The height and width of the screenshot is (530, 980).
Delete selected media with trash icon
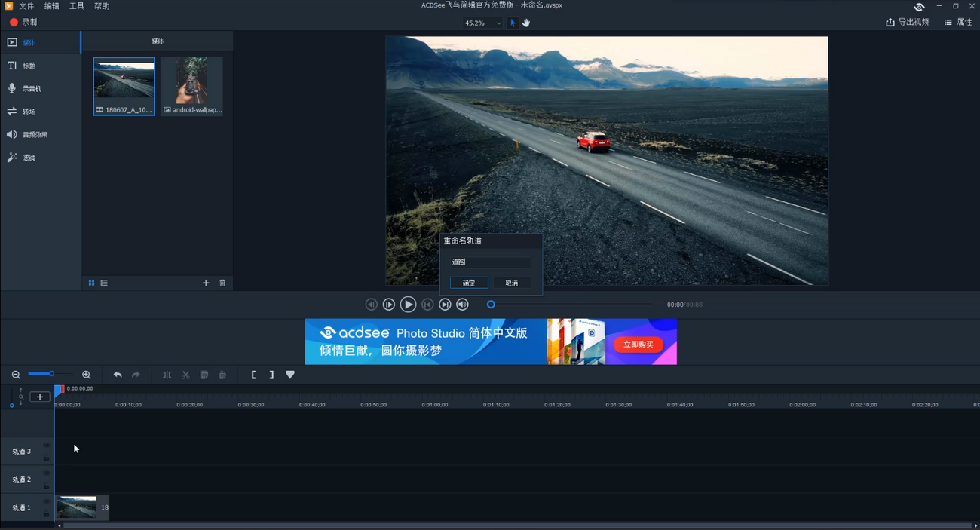(222, 283)
